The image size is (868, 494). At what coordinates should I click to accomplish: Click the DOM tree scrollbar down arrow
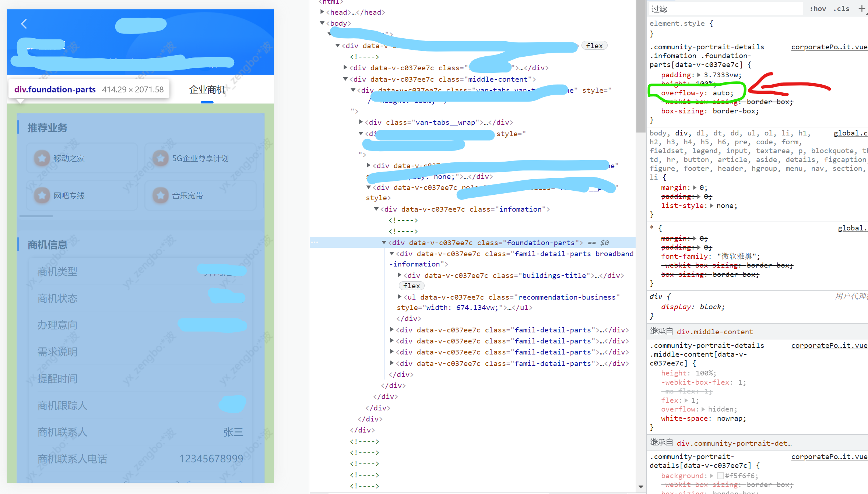641,487
